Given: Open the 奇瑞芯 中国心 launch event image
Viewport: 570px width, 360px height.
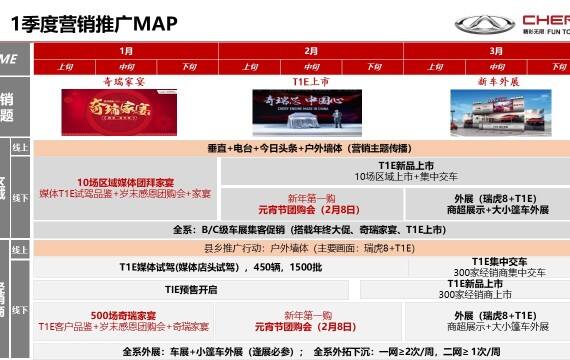Looking at the screenshot, I should pyautogui.click(x=307, y=113).
